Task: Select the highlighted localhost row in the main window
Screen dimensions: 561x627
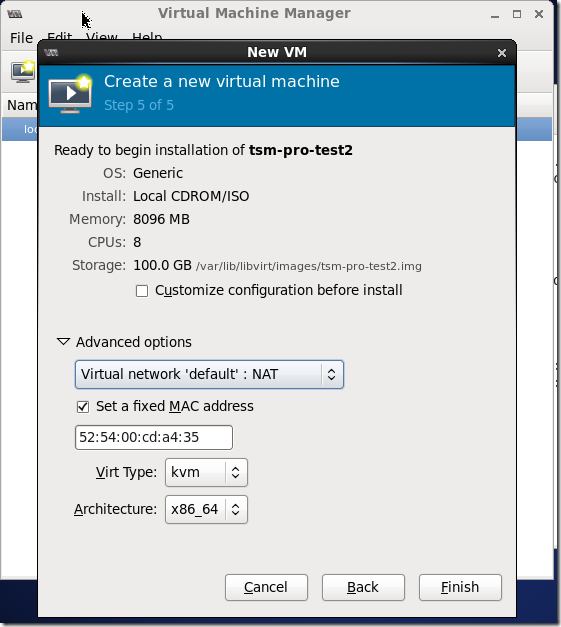Action: coord(20,129)
